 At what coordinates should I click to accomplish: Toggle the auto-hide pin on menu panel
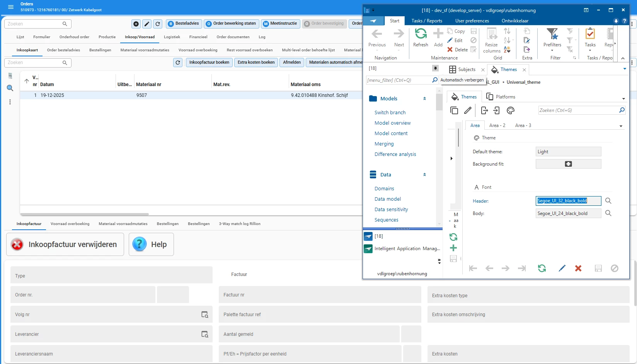[436, 68]
